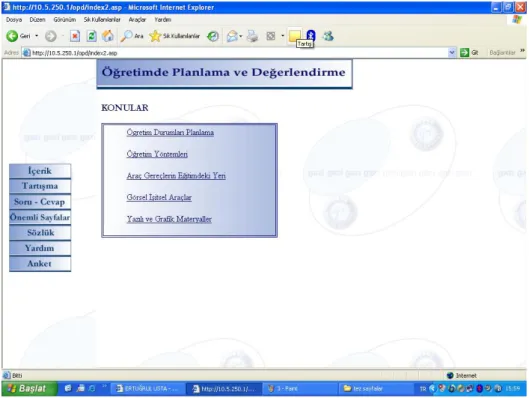Click the Önemli Sayfalar sidebar button
The image size is (529, 398).
[x=40, y=217]
